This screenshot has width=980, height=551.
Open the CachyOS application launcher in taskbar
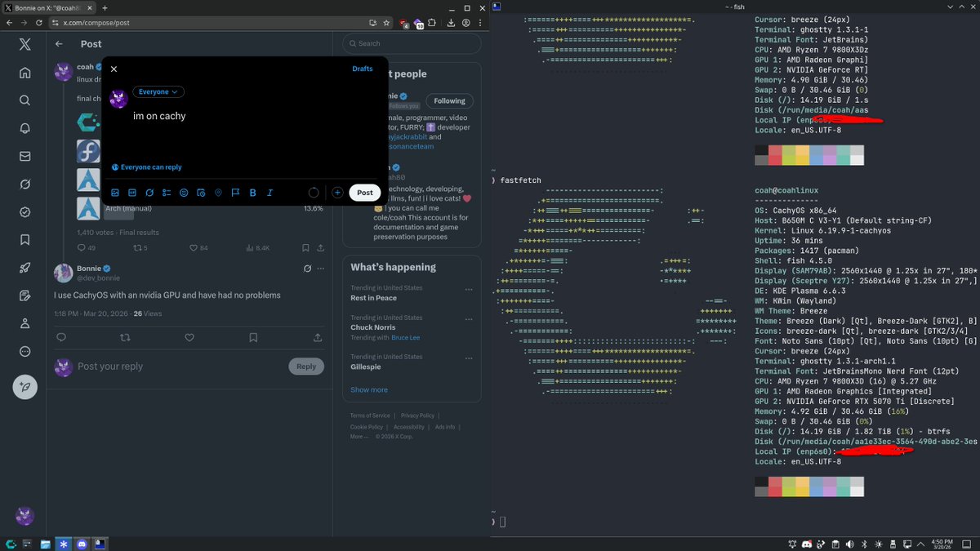[10, 544]
